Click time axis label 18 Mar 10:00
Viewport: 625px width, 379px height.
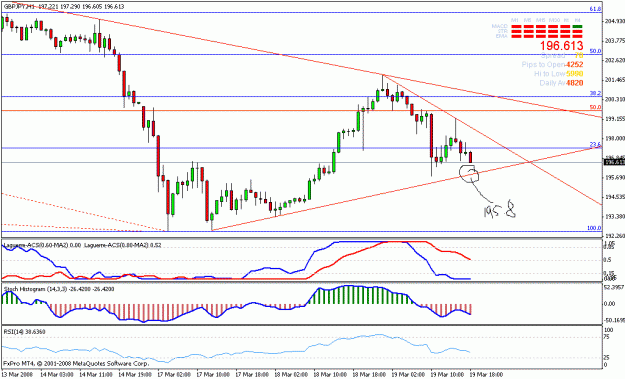pos(330,375)
